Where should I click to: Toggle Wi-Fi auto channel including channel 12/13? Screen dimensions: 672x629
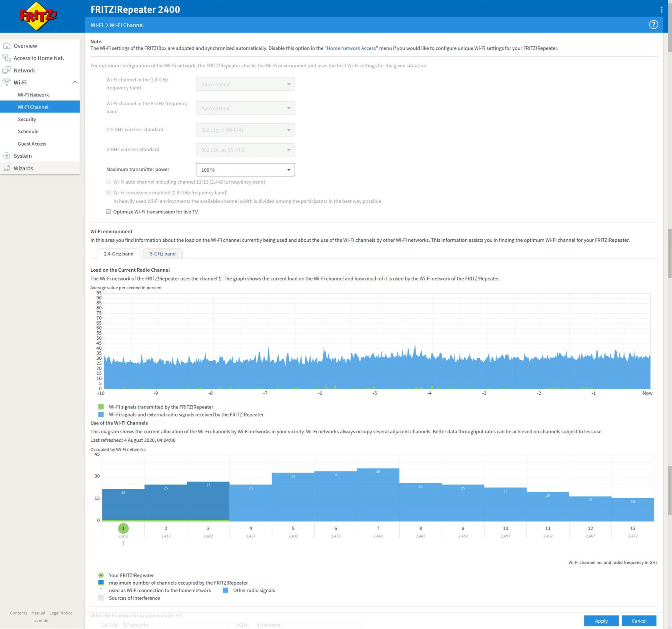108,182
